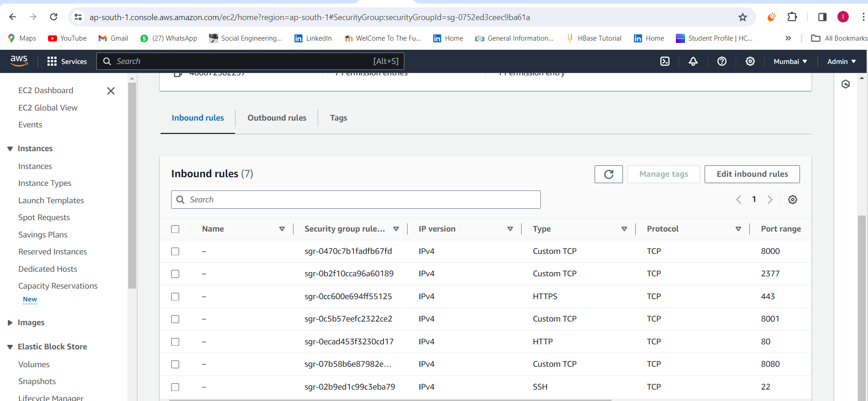Select all inbound rules checkbox
This screenshot has width=868, height=401.
(x=175, y=229)
